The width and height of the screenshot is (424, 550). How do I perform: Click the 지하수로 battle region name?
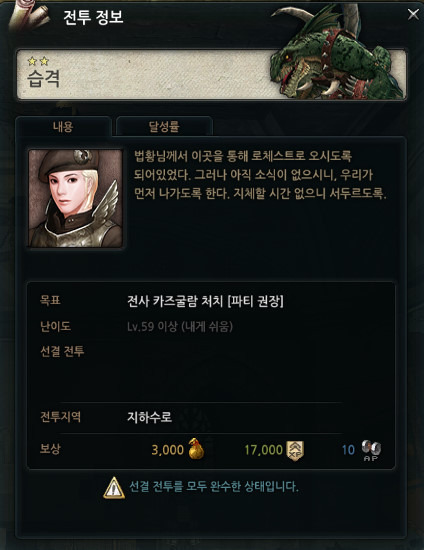[149, 417]
